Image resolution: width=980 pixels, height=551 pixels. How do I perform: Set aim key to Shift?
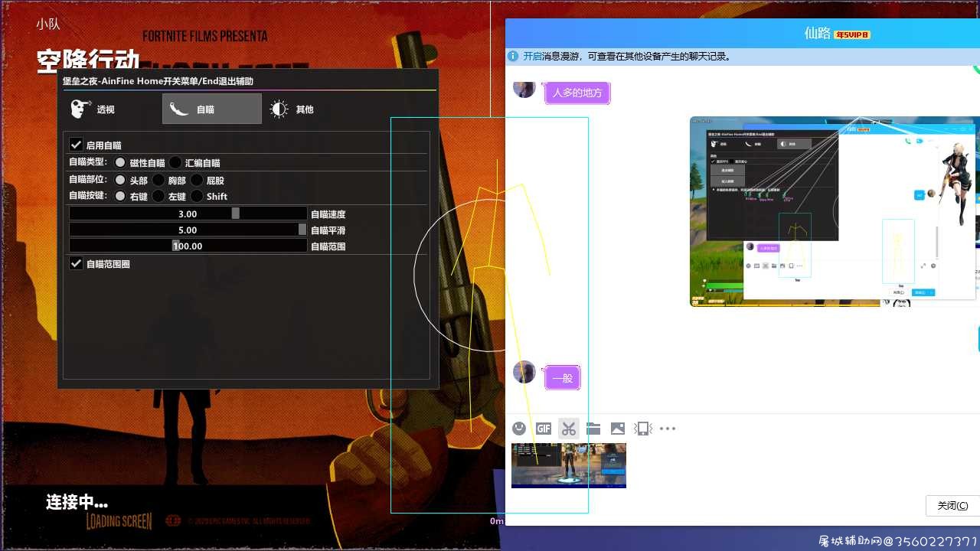click(x=197, y=196)
